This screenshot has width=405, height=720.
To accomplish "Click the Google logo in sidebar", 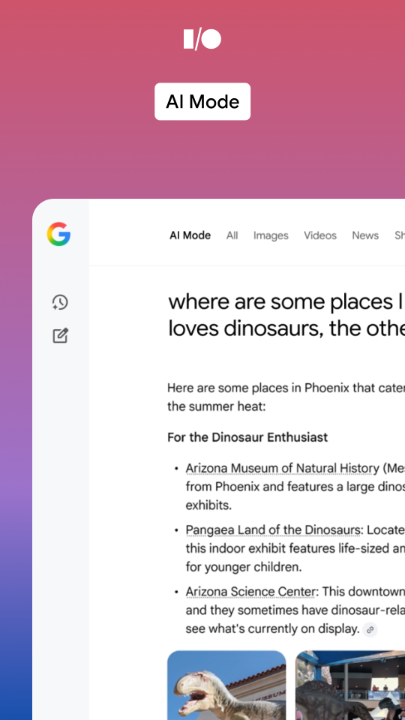I will 58,234.
